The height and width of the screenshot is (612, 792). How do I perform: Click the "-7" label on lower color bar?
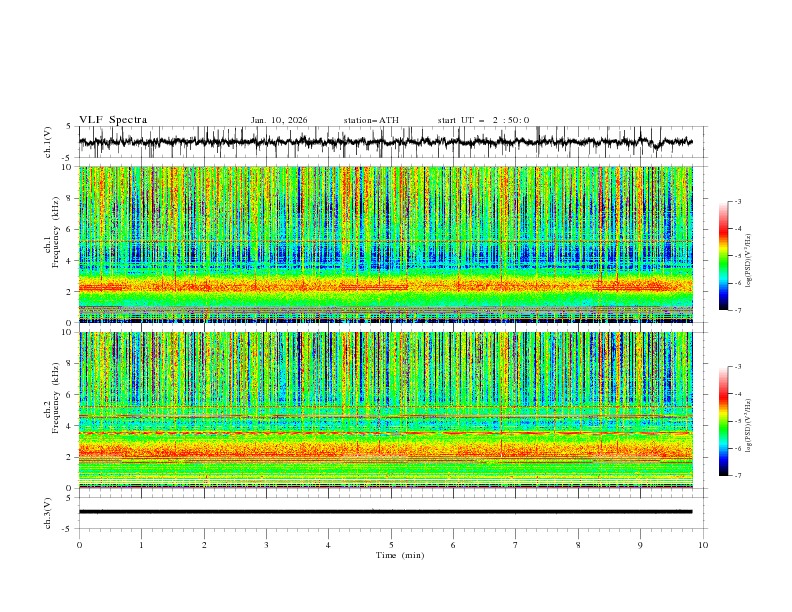pyautogui.click(x=737, y=476)
